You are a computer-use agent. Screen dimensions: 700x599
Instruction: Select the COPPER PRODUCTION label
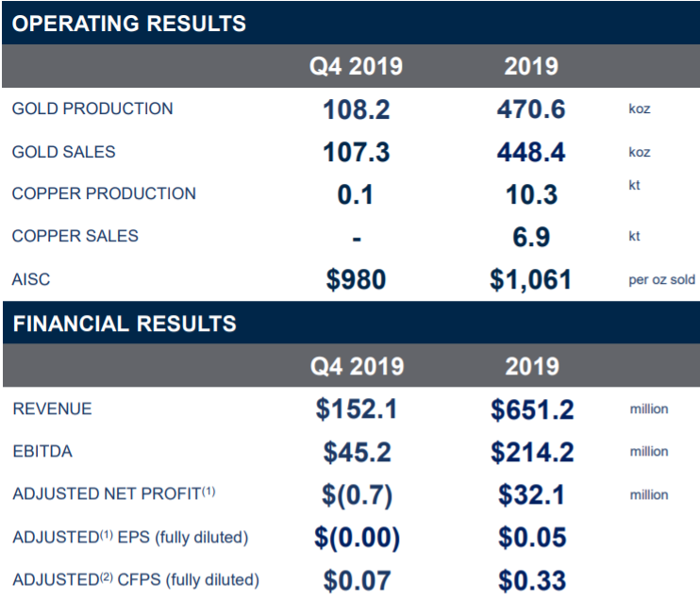(x=104, y=193)
